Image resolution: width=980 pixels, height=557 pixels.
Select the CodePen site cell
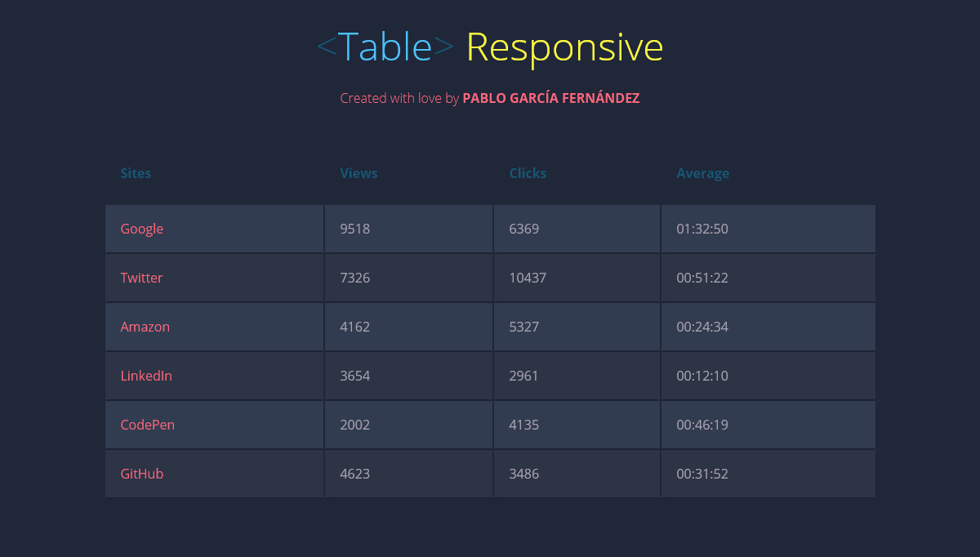215,425
